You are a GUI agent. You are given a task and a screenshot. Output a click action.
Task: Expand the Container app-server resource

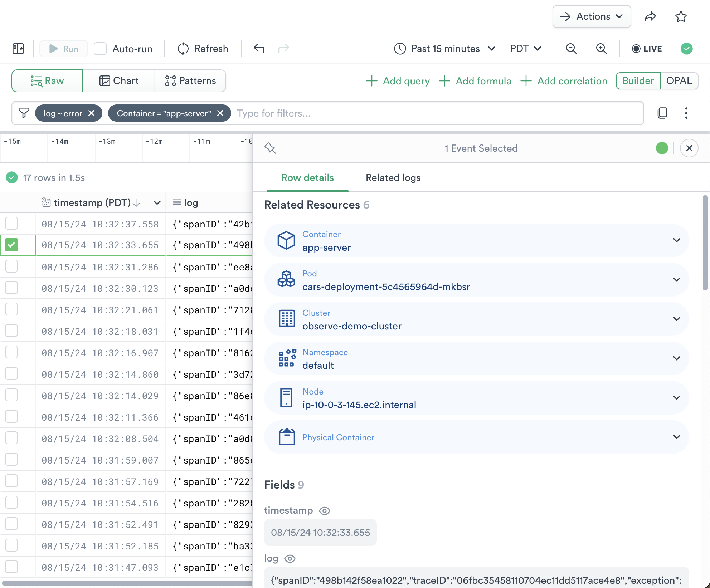pos(676,240)
